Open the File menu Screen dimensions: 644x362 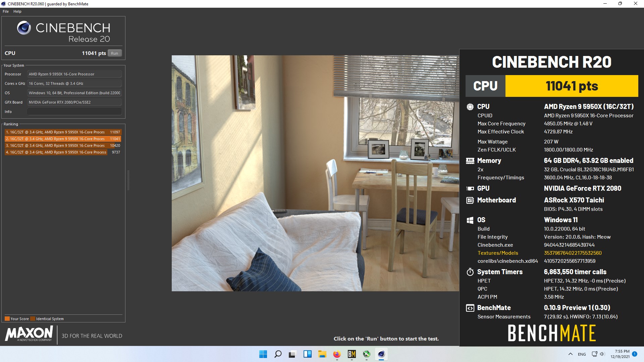tap(6, 11)
